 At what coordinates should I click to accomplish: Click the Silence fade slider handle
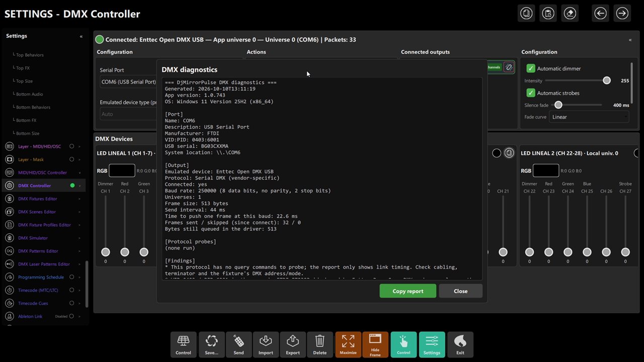(558, 105)
